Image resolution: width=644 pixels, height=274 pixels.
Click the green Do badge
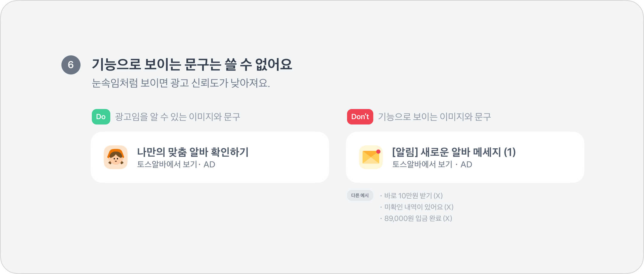101,117
